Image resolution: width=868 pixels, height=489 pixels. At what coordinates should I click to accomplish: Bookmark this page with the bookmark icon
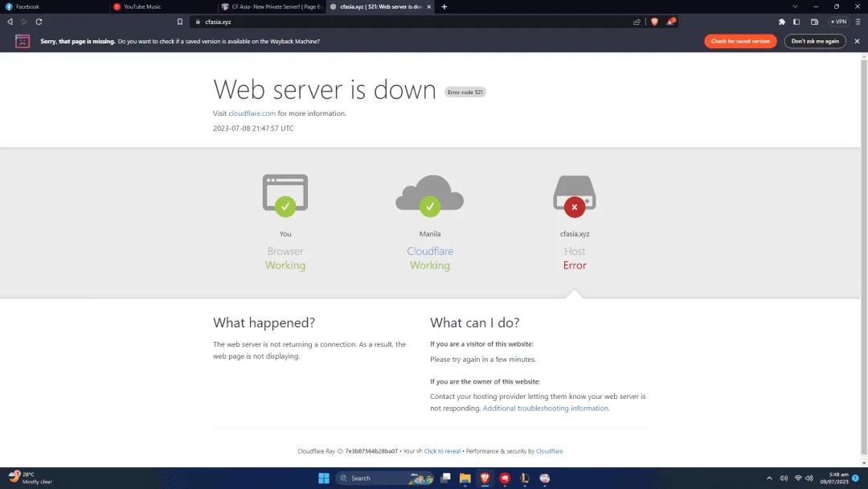(x=180, y=22)
